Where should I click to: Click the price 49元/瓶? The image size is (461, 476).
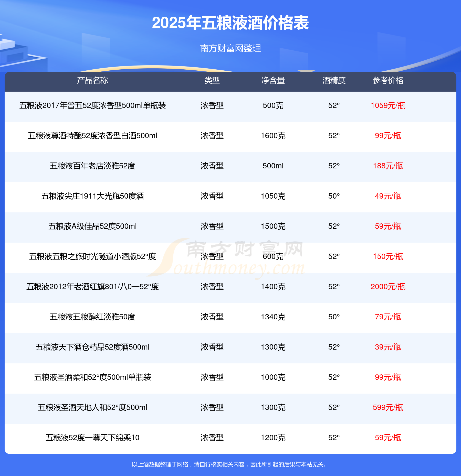(x=388, y=196)
